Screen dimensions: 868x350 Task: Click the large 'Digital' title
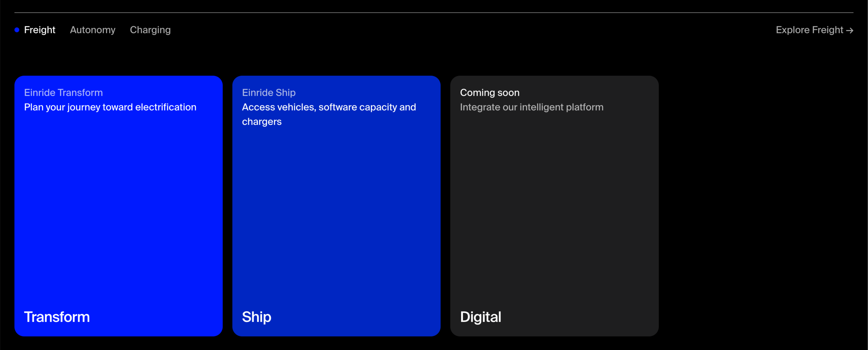click(x=480, y=317)
